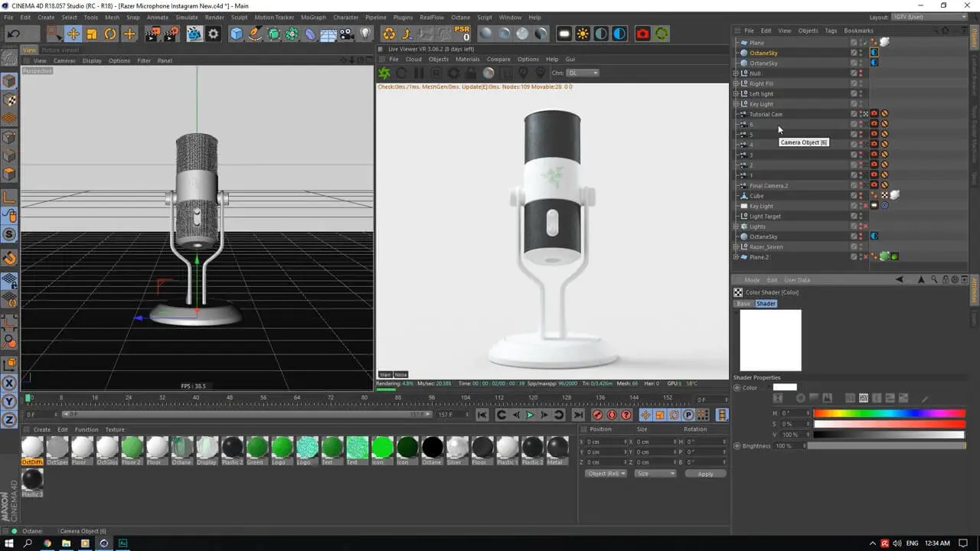The height and width of the screenshot is (551, 980).
Task: Click the Hue slider bar
Action: 889,413
